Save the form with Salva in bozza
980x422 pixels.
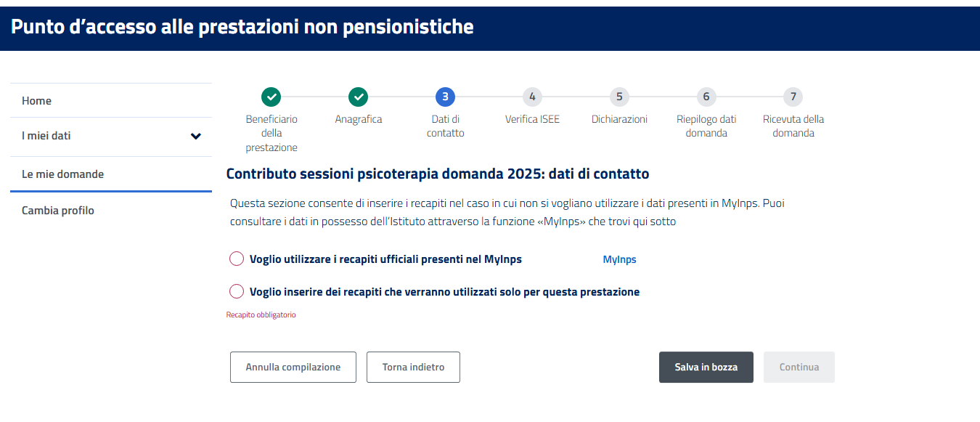pyautogui.click(x=706, y=368)
